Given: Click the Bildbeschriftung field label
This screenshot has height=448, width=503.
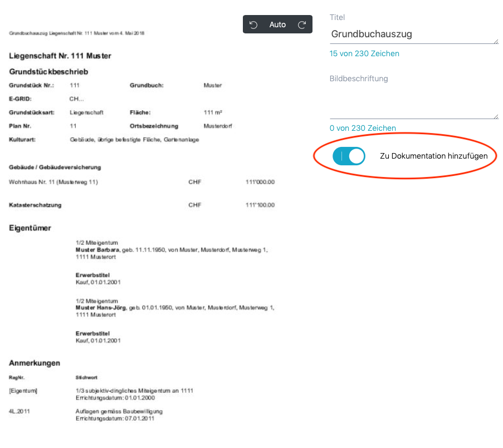Looking at the screenshot, I should coord(359,79).
